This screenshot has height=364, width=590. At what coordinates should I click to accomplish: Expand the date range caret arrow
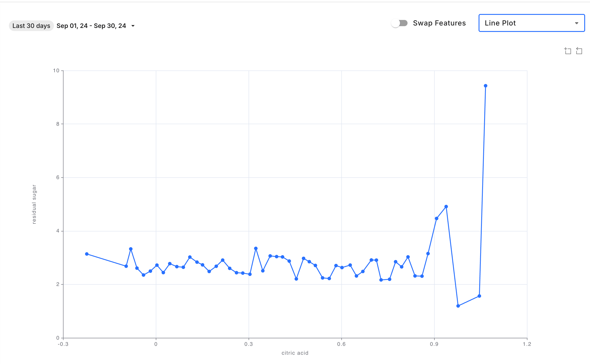click(x=133, y=26)
